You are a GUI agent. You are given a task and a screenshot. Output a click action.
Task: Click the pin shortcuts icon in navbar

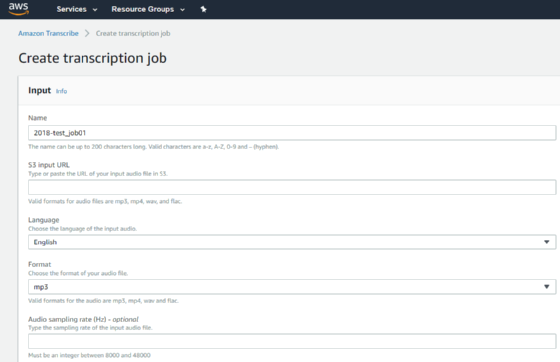203,9
